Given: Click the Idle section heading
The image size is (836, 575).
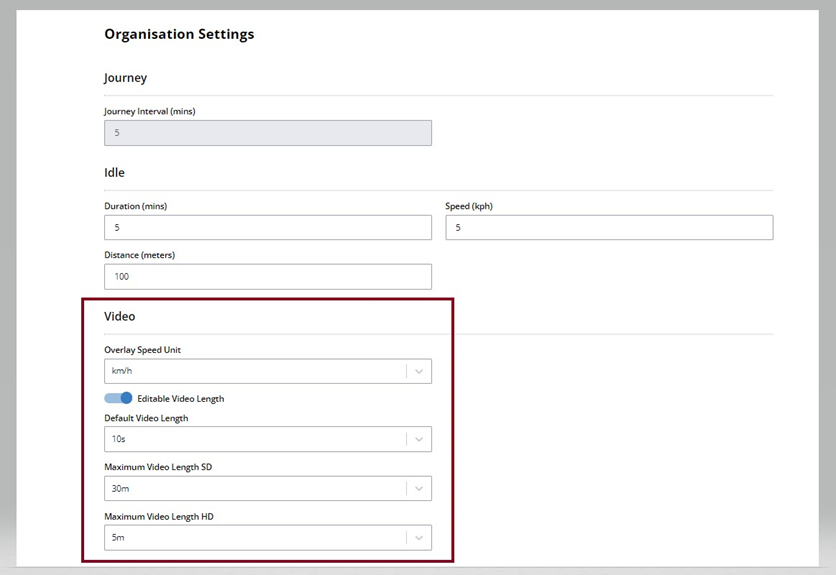Looking at the screenshot, I should pyautogui.click(x=114, y=172).
